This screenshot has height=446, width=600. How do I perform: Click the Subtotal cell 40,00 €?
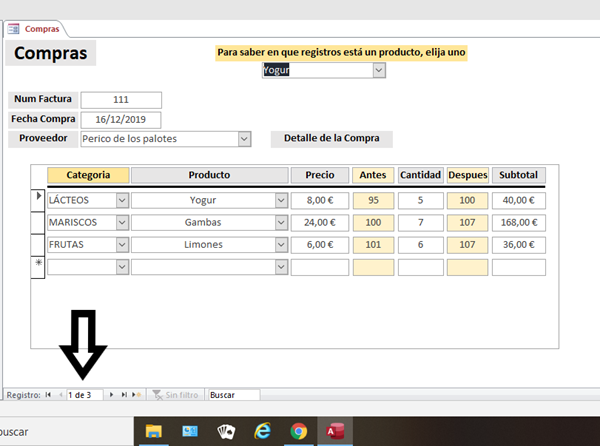518,200
